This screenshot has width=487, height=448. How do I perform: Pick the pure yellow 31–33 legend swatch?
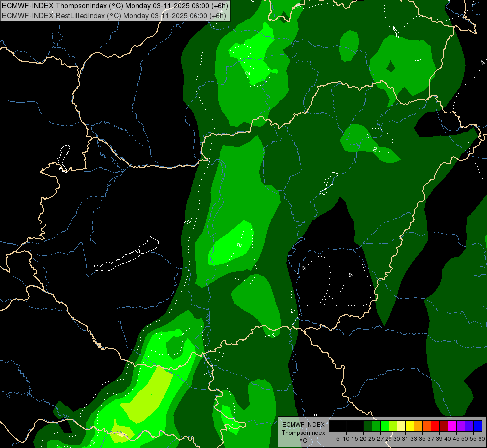click(x=410, y=426)
